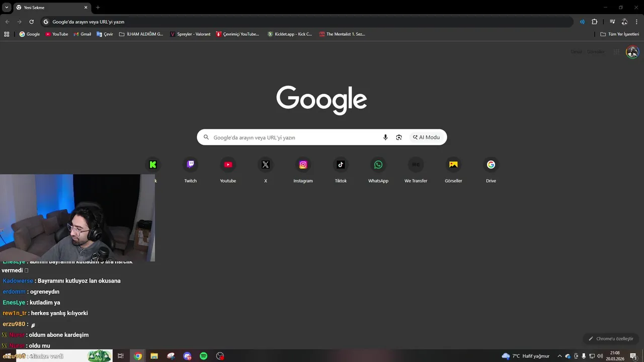The image size is (644, 362).
Task: Focus the Chrome address bar
Action: pyautogui.click(x=306, y=22)
